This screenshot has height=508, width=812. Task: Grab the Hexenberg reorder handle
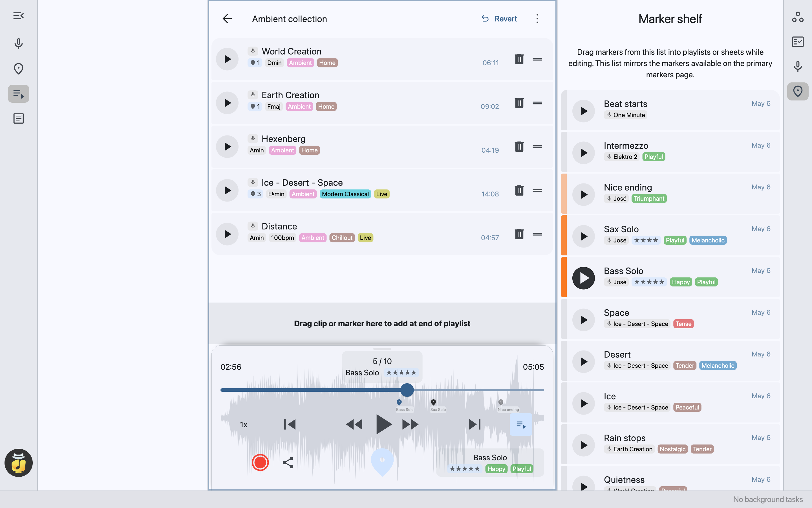coord(537,146)
